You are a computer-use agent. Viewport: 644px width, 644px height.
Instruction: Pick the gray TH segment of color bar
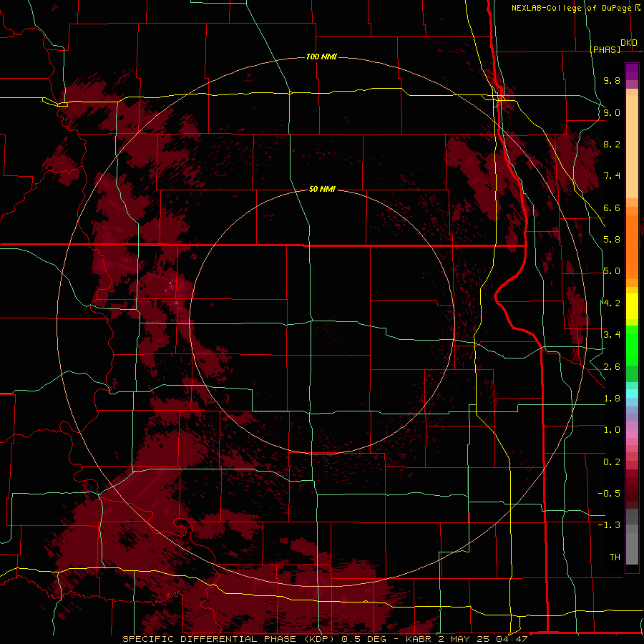point(632,548)
